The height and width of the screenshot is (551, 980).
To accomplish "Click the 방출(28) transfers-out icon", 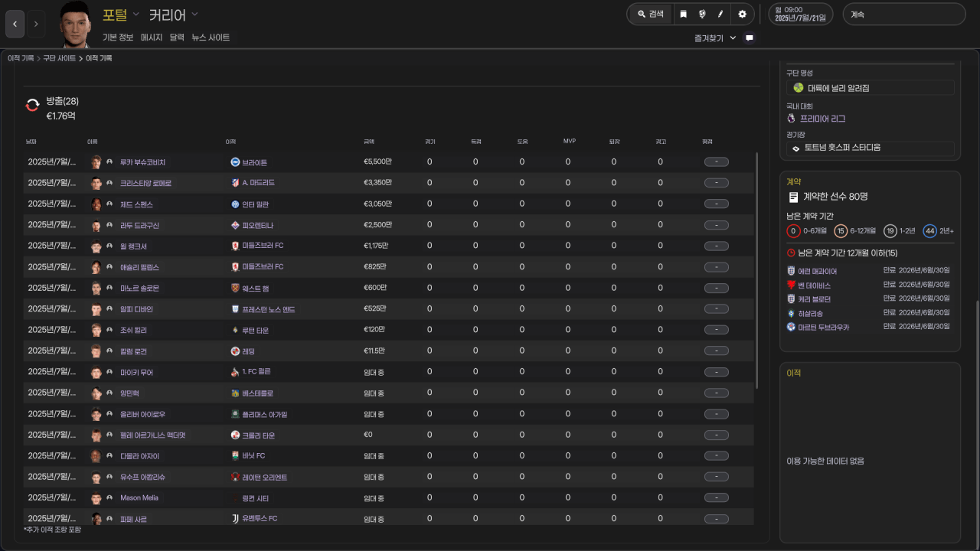I will click(32, 106).
